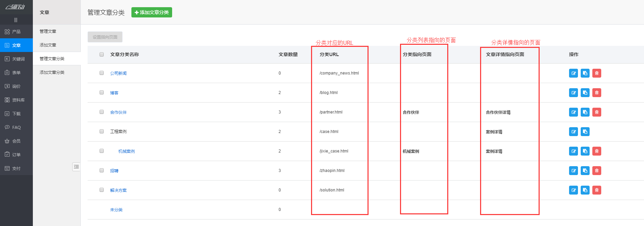
Task: Delete the 招聘 category with trash icon
Action: 596,171
